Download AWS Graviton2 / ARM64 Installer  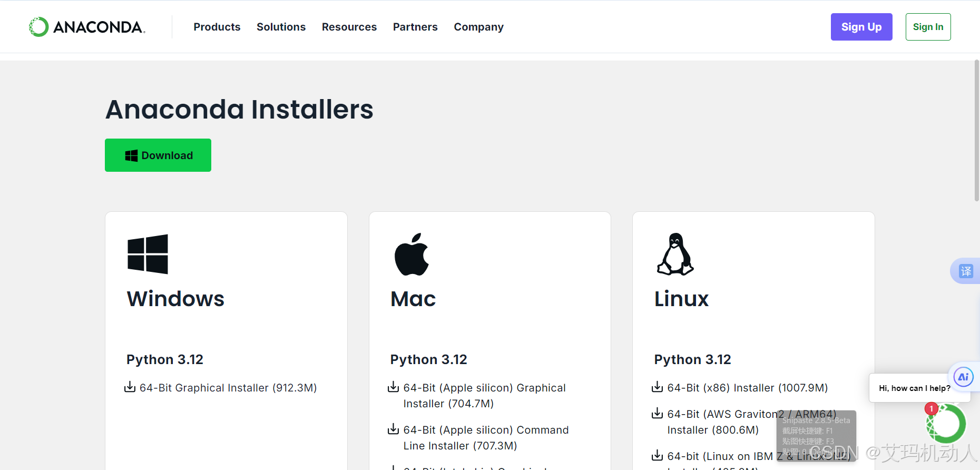(x=752, y=422)
